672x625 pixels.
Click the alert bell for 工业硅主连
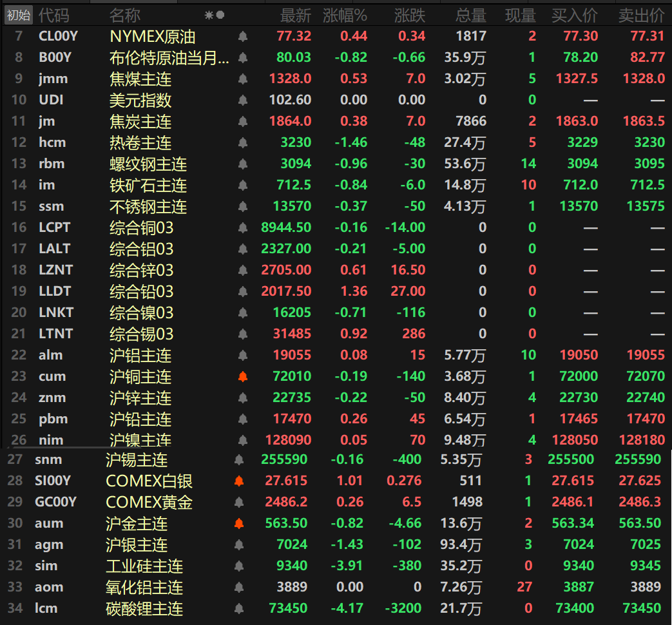(x=242, y=566)
